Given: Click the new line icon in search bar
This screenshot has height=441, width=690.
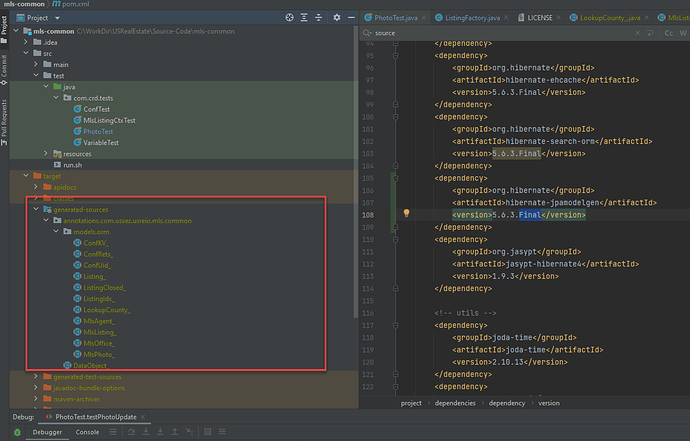Looking at the screenshot, I should click(650, 33).
